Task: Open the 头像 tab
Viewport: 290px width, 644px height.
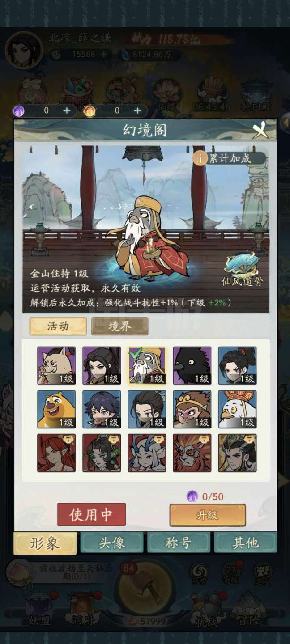Action: point(112,542)
